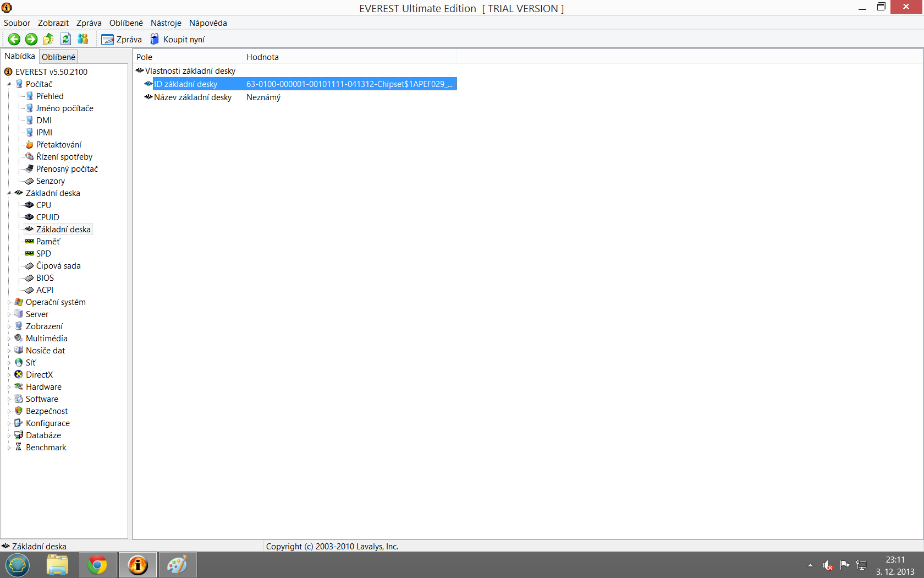The image size is (924, 578).
Task: Click the Bezpečnost shield icon
Action: 19,411
